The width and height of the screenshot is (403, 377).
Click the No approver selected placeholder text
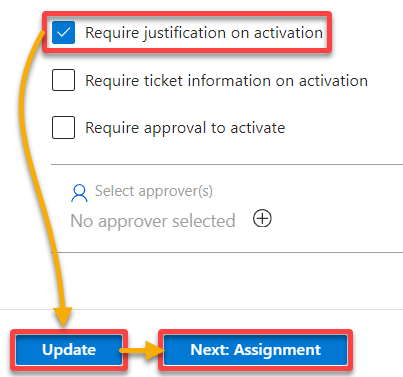click(153, 221)
